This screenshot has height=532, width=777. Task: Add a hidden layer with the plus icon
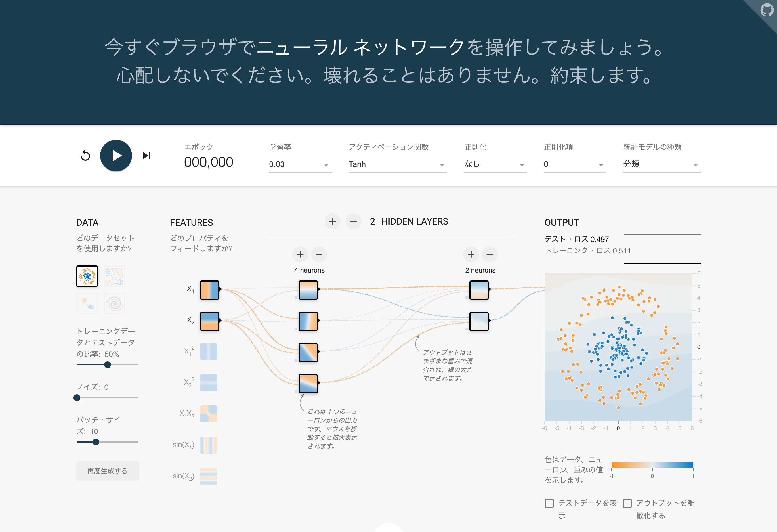(x=332, y=221)
